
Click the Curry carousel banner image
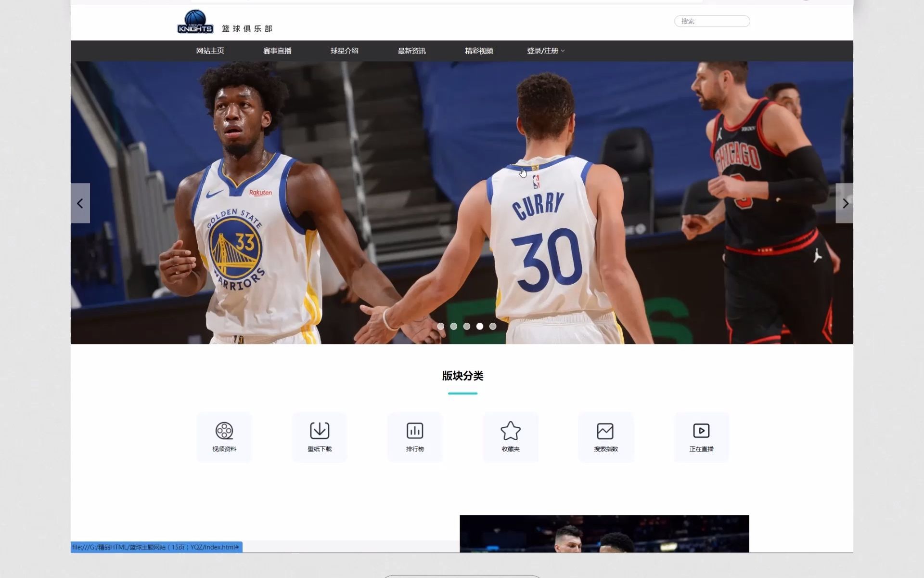click(462, 202)
